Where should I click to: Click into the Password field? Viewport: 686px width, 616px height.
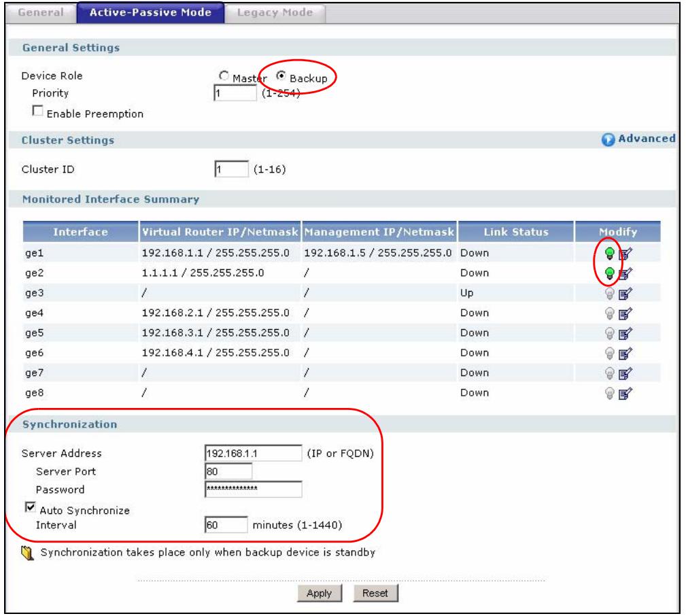pos(254,490)
